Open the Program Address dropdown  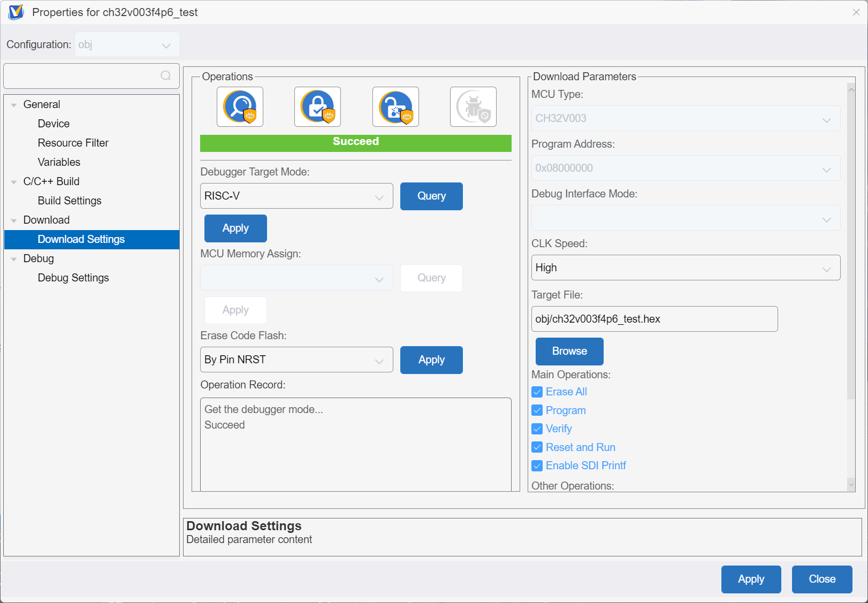point(686,168)
